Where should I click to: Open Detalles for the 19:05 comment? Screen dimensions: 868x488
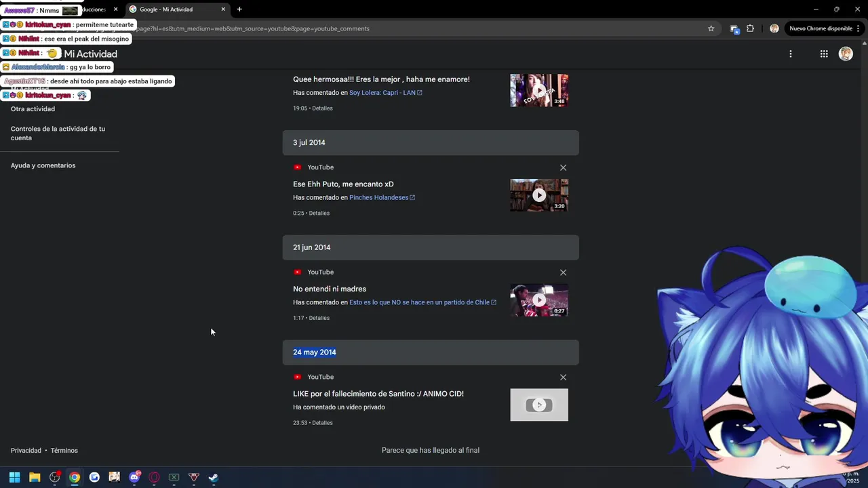[322, 108]
